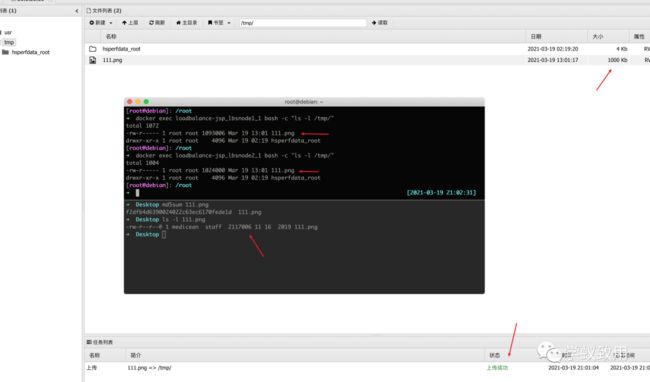
Task: Click the date 2021-03-19 13:01:17
Action: 553,60
